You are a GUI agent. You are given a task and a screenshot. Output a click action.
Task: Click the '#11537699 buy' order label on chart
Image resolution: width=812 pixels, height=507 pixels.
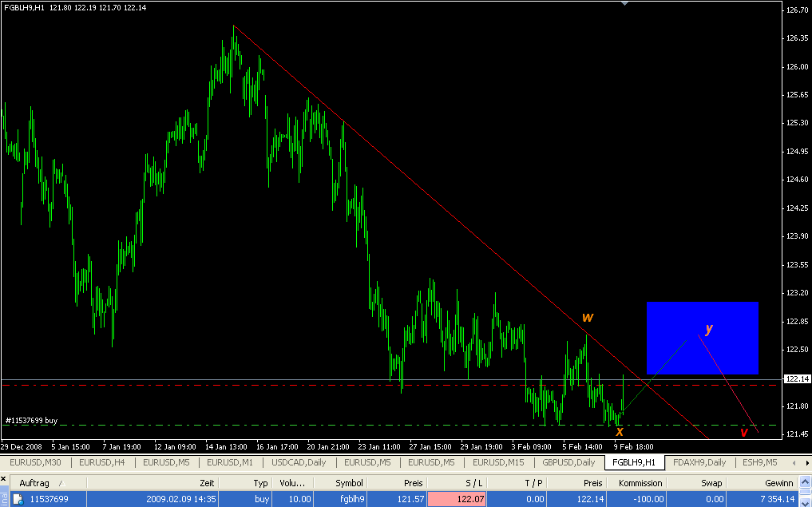[x=31, y=421]
